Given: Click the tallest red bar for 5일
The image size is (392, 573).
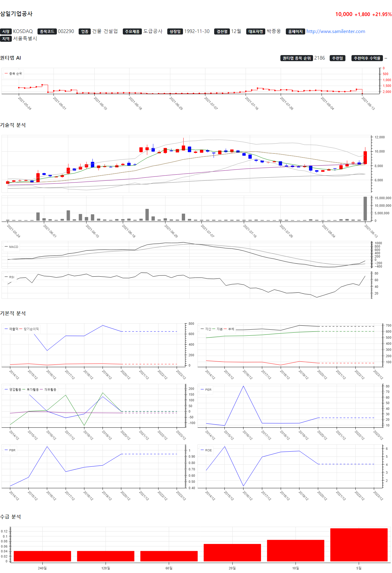Looking at the screenshot, I should coord(359,545).
